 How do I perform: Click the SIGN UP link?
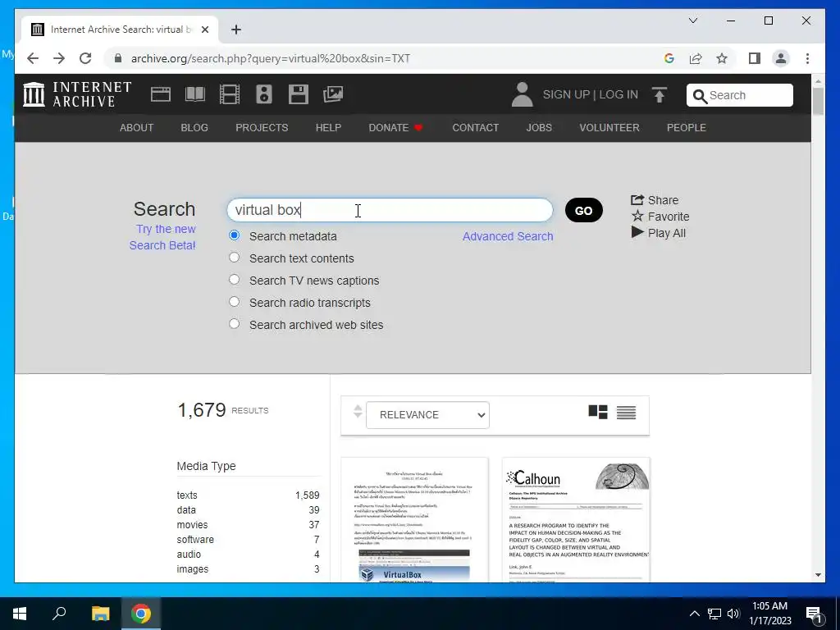(x=566, y=94)
